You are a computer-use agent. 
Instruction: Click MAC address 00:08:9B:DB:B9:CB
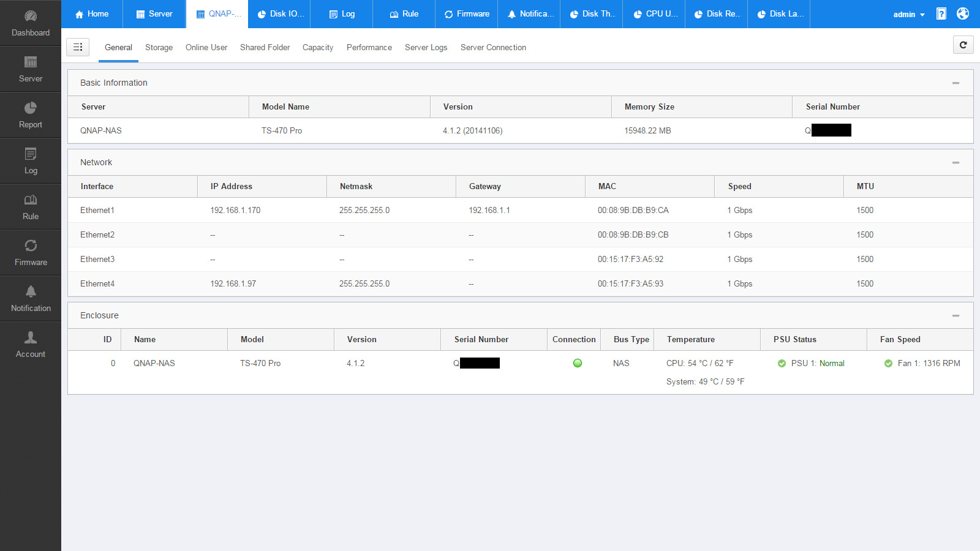633,234
